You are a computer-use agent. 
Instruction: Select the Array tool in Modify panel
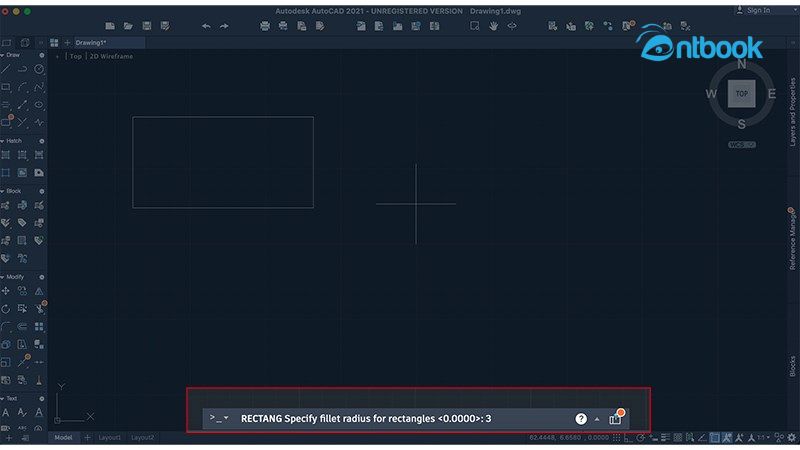39,327
